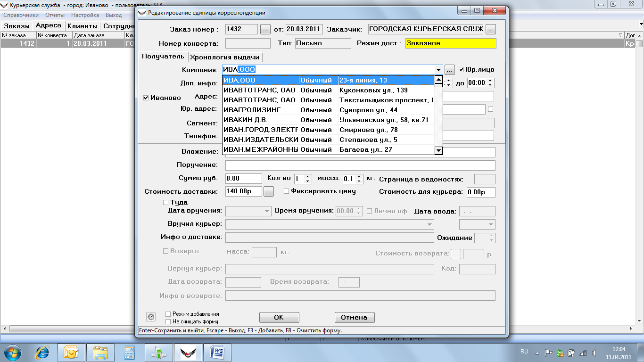Click the Сумма руб field showing 0.00
This screenshot has width=644, height=362.
[243, 179]
